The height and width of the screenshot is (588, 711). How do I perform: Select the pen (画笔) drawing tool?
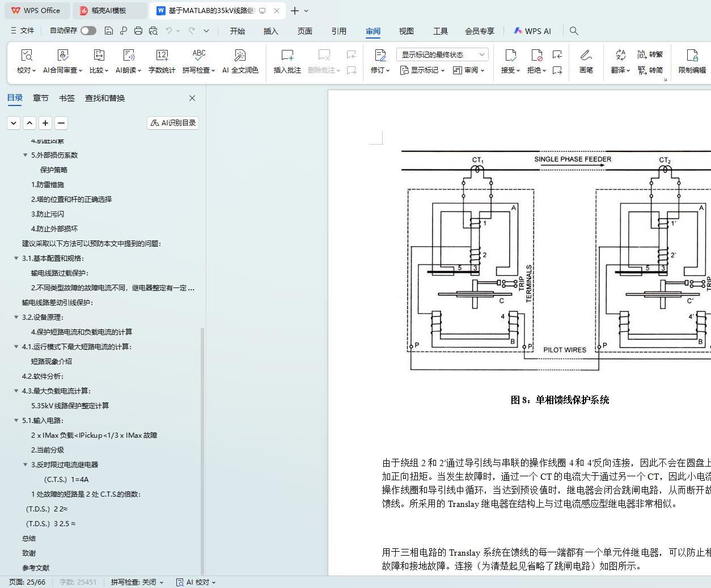pyautogui.click(x=586, y=56)
